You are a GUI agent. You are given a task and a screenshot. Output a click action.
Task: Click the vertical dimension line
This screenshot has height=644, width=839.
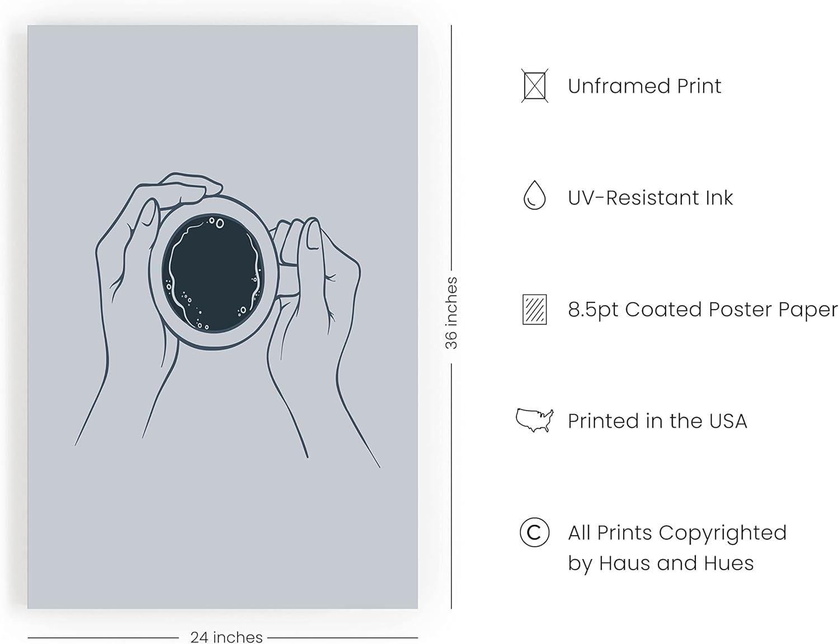click(451, 151)
